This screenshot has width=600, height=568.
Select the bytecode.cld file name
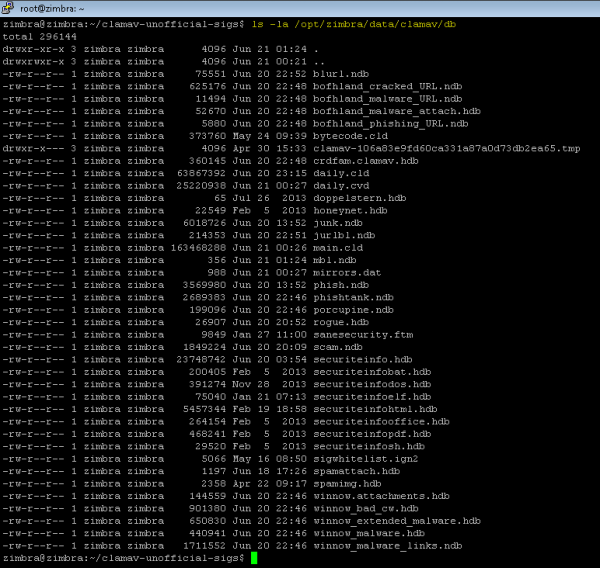click(351, 136)
